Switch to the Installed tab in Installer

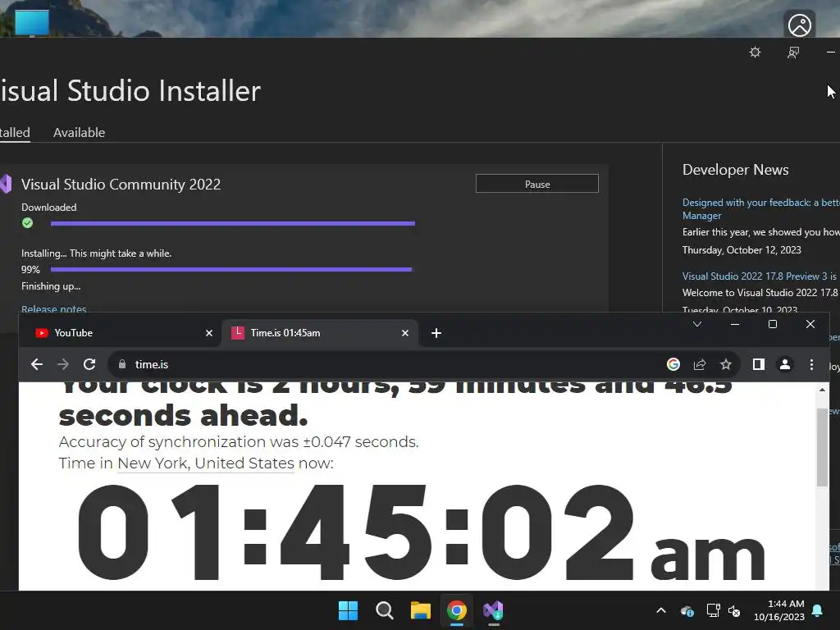[x=15, y=132]
